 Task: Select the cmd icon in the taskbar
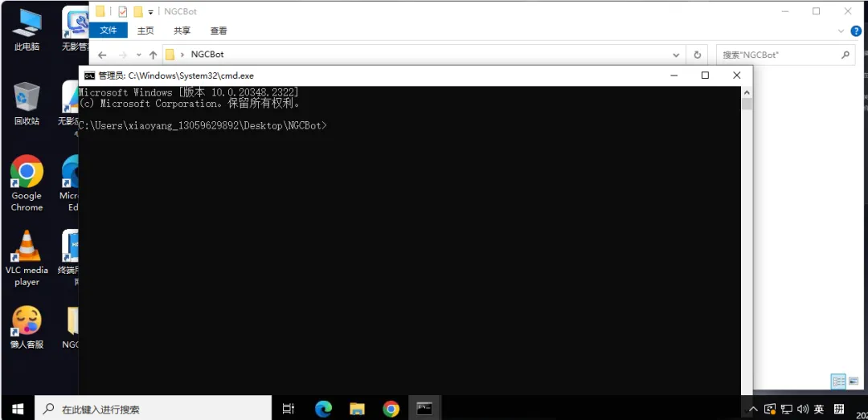(x=424, y=409)
